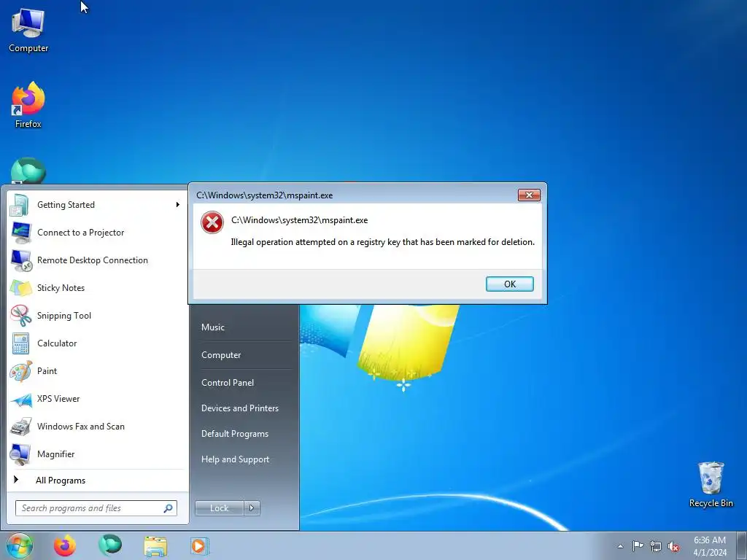Expand All Programs list
The height and width of the screenshot is (560, 747).
click(x=61, y=481)
